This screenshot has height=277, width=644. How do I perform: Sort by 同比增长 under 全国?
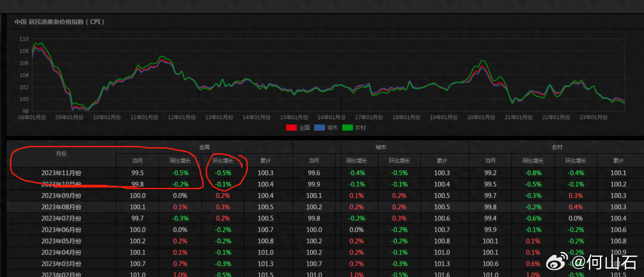click(x=180, y=160)
